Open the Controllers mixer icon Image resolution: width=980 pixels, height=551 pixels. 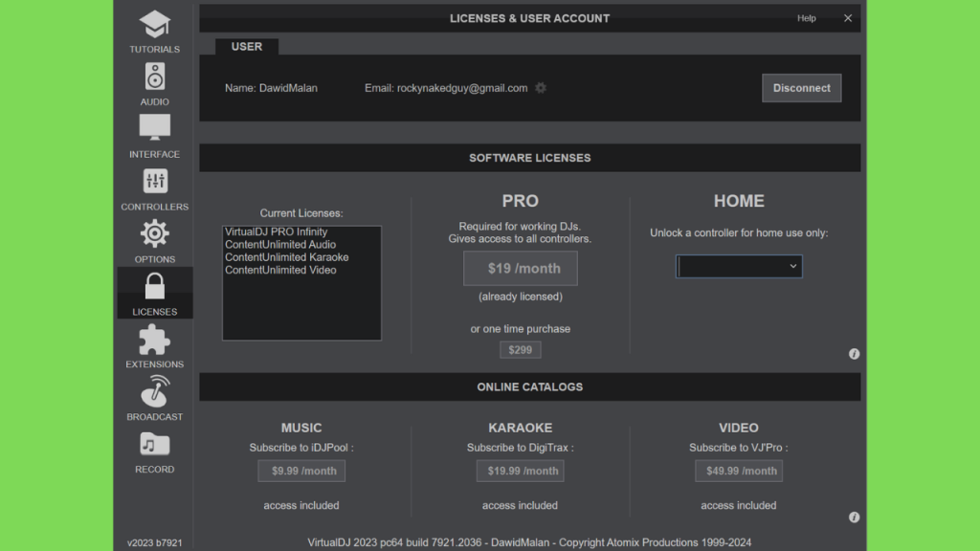pyautogui.click(x=154, y=181)
